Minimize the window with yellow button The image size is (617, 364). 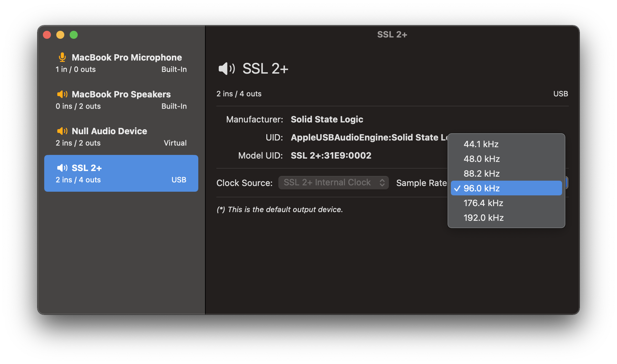(60, 35)
